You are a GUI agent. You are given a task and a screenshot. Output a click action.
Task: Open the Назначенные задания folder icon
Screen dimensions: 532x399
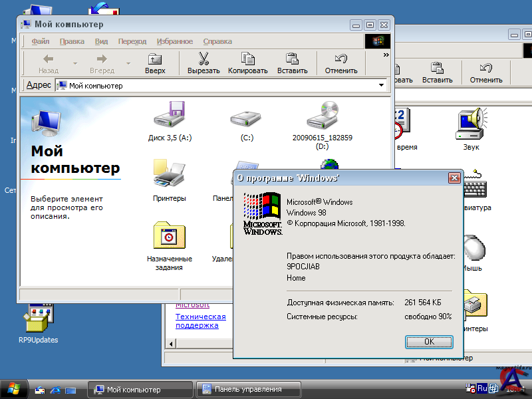[169, 236]
